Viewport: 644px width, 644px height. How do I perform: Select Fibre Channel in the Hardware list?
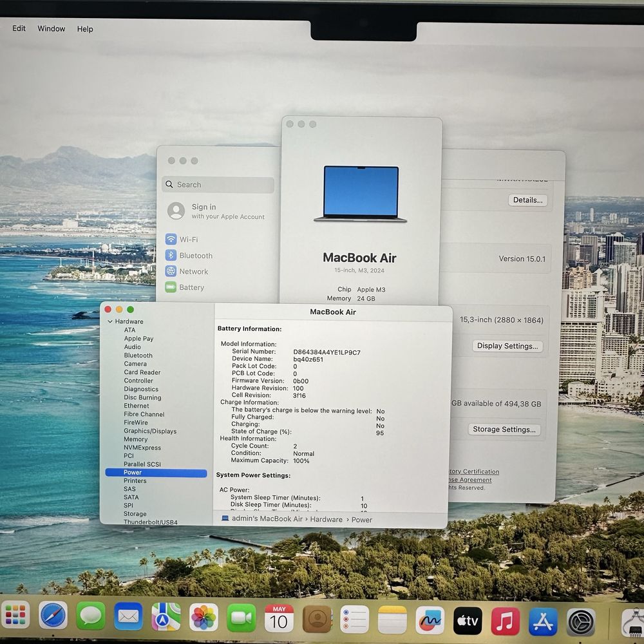(144, 414)
